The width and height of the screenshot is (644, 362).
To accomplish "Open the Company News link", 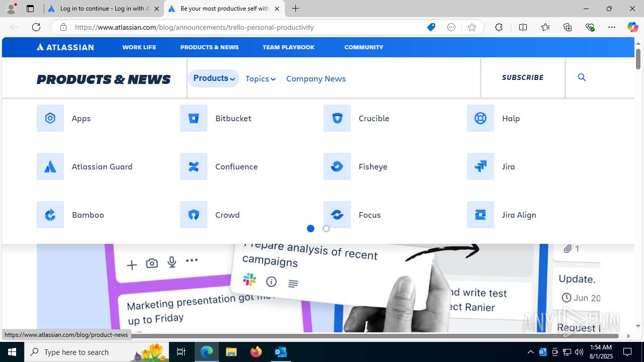I will coord(316,78).
